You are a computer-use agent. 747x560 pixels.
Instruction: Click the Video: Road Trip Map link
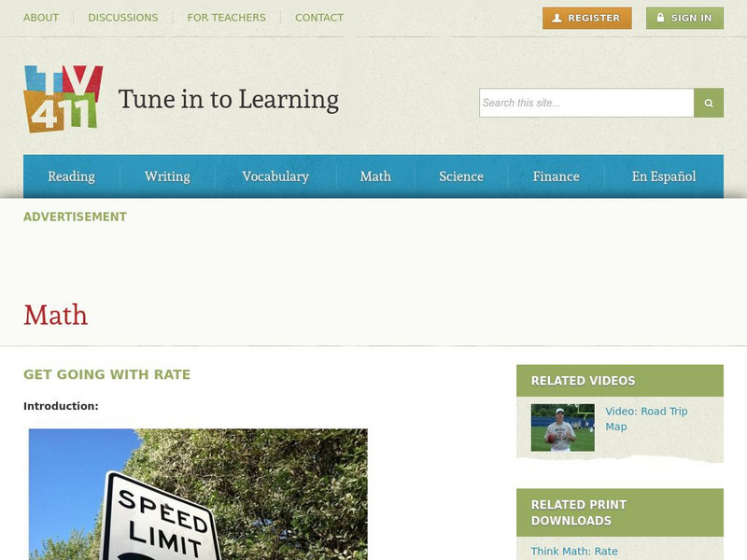tap(646, 418)
